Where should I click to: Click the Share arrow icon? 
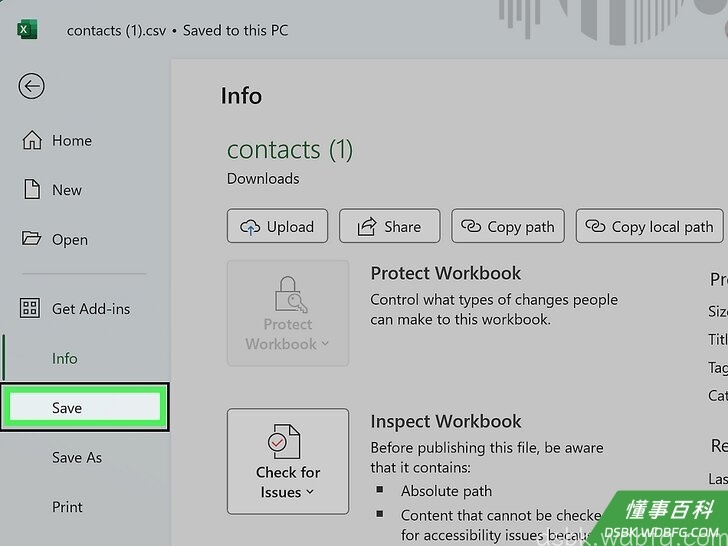tap(366, 227)
